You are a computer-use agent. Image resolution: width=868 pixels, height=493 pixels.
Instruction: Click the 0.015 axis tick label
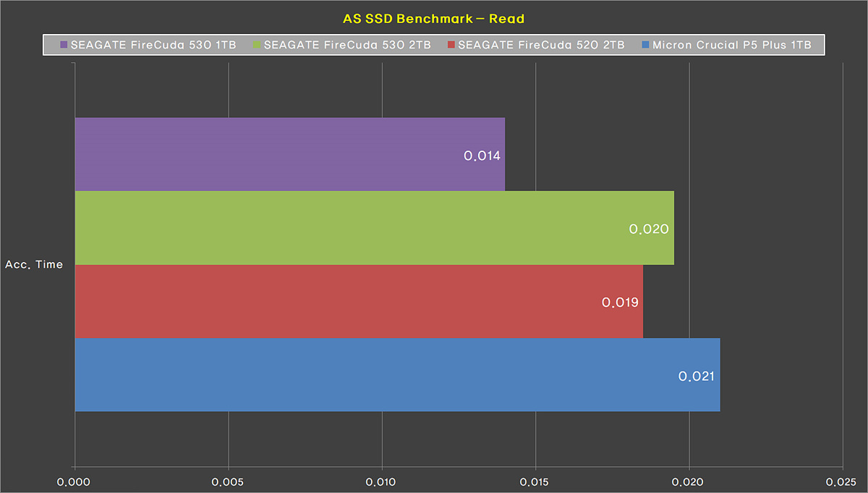click(x=535, y=482)
